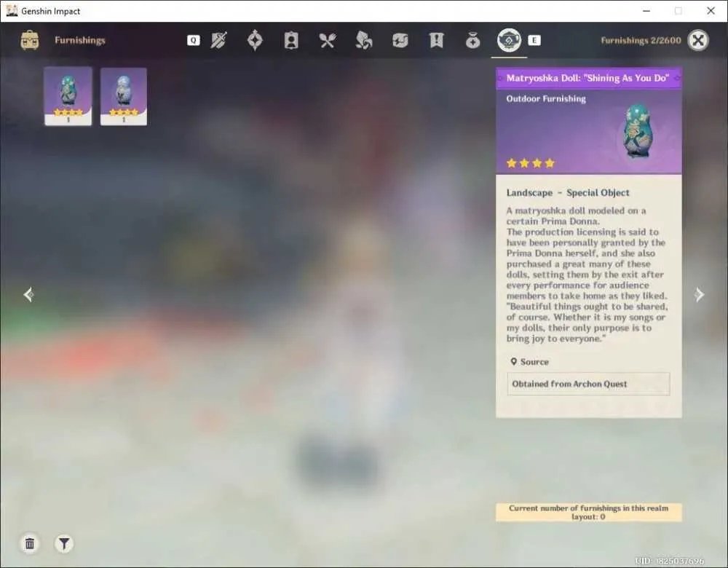This screenshot has width=728, height=568.
Task: Select the teal Matryoshka Doll thumbnail
Action: tap(68, 96)
